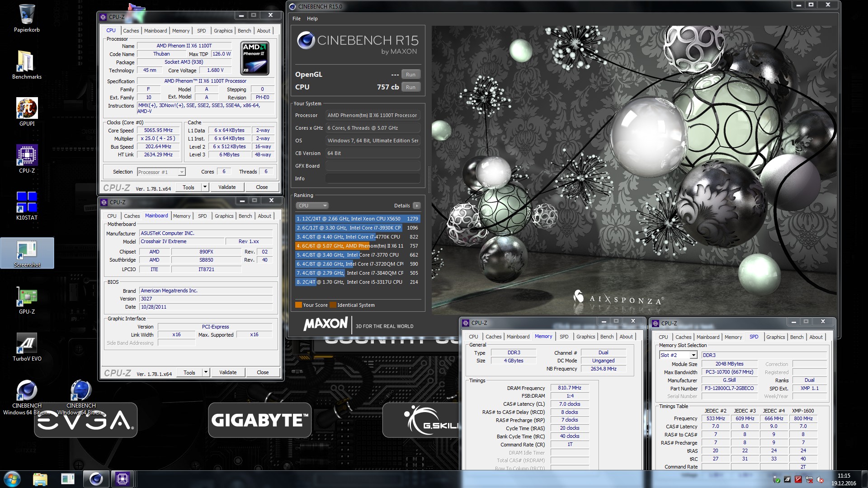Viewport: 868px width, 488px height.
Task: Open File Explorer from the taskbar
Action: tap(40, 479)
